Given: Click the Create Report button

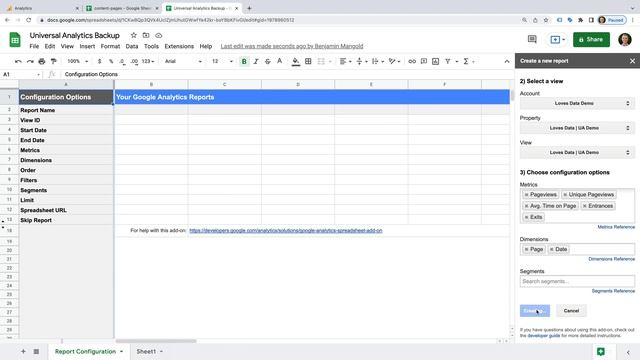Looking at the screenshot, I should [x=535, y=311].
